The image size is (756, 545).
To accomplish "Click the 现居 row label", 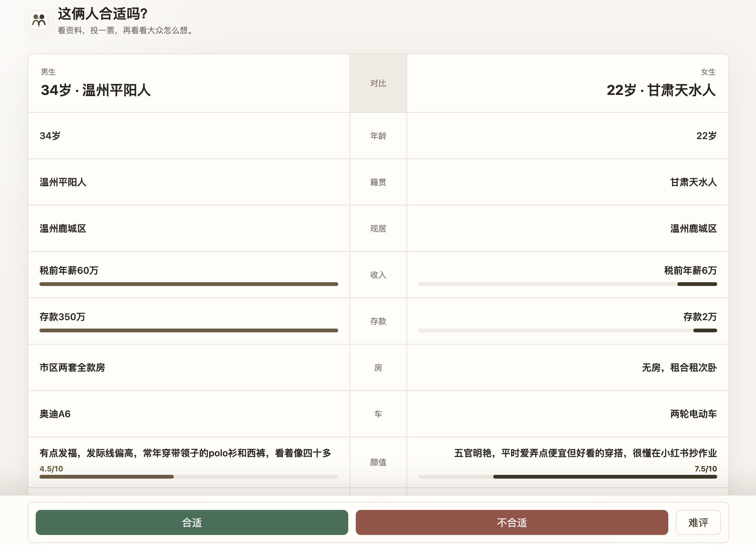I will pos(378,228).
